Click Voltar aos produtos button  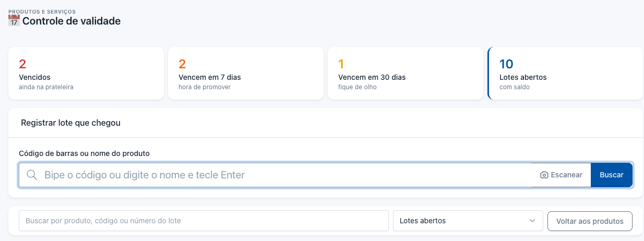(590, 221)
